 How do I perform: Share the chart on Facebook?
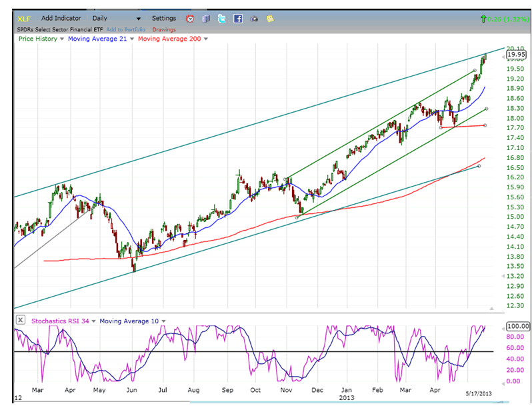(238, 19)
